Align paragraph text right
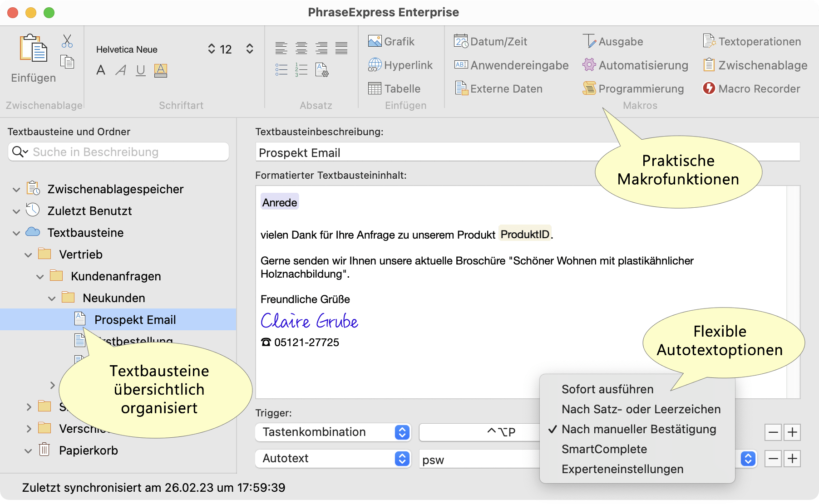 pyautogui.click(x=321, y=48)
